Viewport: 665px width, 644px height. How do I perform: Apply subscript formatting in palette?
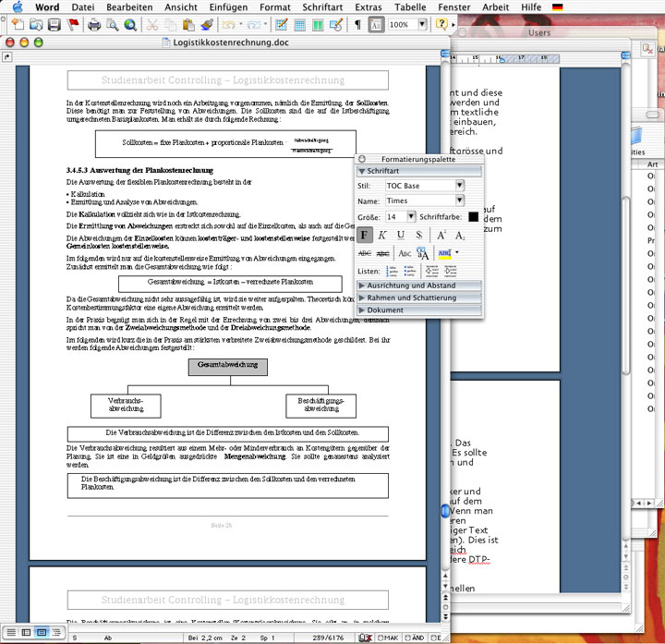click(x=460, y=235)
